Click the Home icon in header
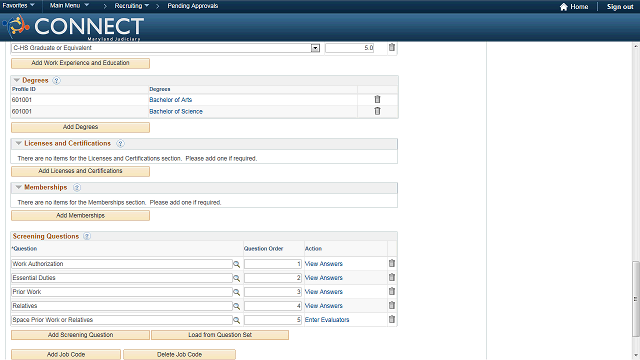640x360 pixels. pos(564,7)
